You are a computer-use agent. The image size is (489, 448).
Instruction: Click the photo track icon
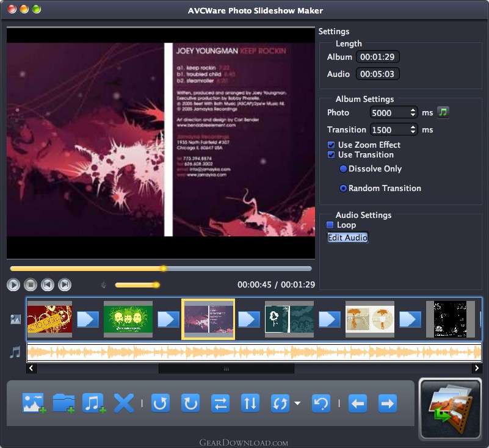coord(15,319)
